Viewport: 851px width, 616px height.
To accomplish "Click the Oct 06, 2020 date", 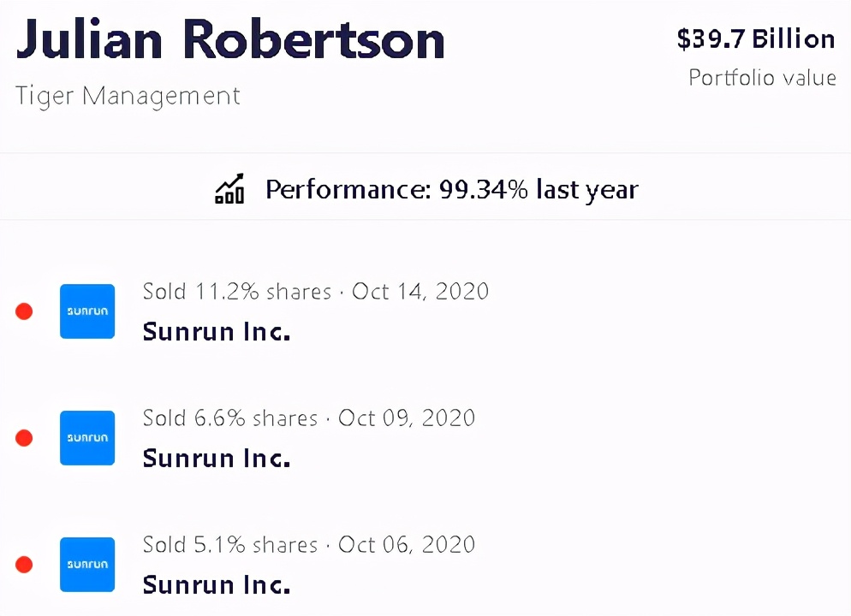I will (x=407, y=545).
